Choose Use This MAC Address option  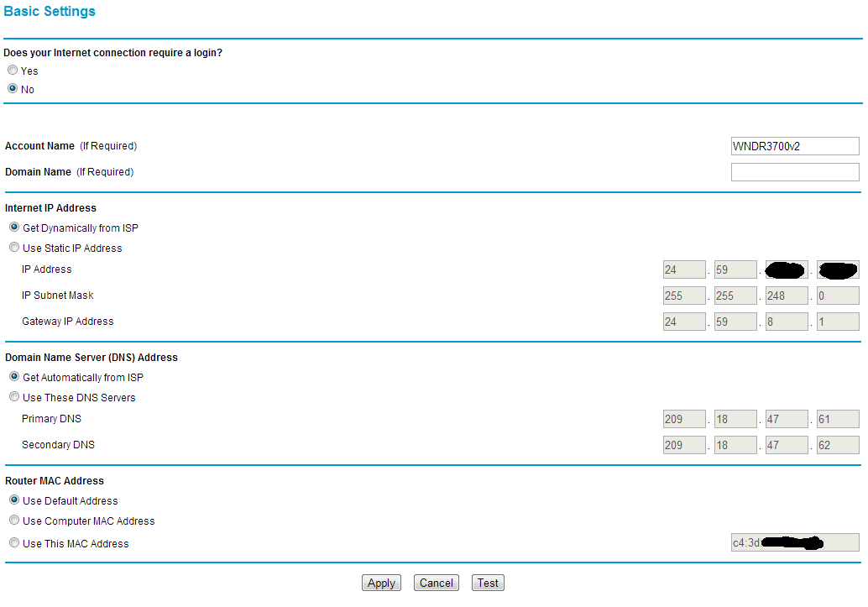(14, 543)
